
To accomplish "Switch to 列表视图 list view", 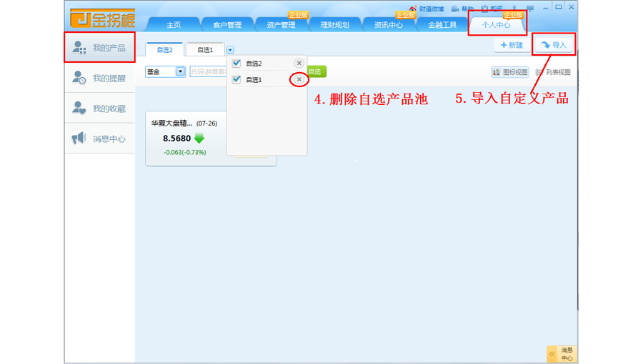I will [553, 72].
